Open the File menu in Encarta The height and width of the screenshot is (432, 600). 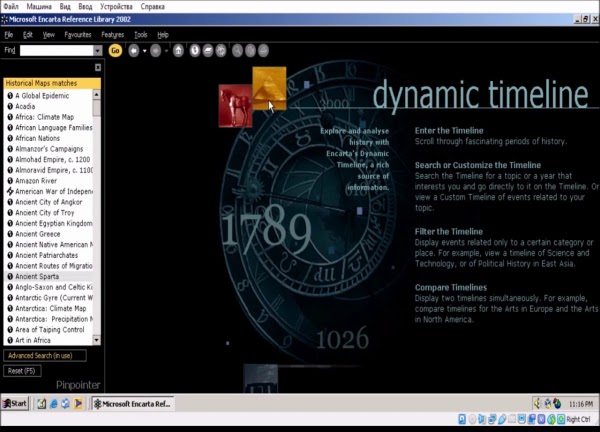(x=8, y=35)
